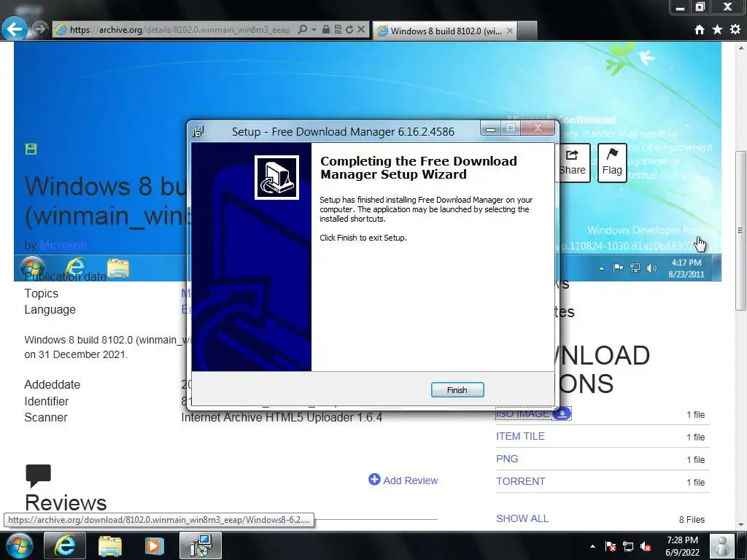Open the Tools gear menu

[735, 29]
